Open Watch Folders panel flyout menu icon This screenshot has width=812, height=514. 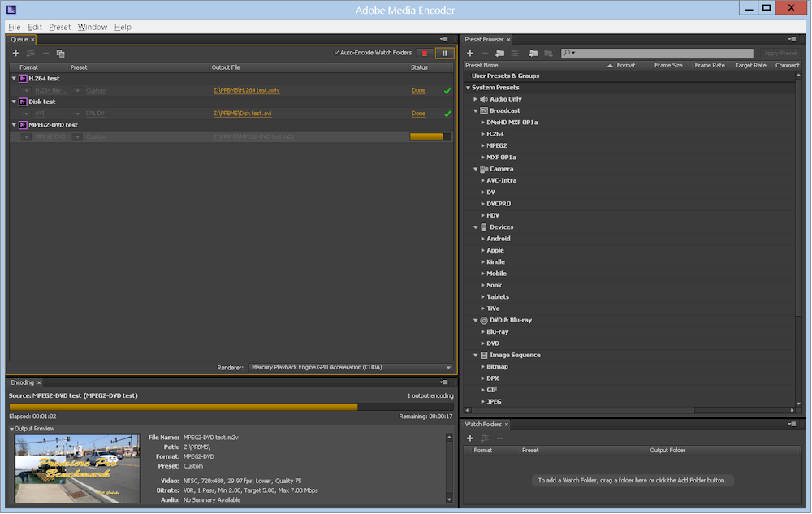(x=792, y=425)
